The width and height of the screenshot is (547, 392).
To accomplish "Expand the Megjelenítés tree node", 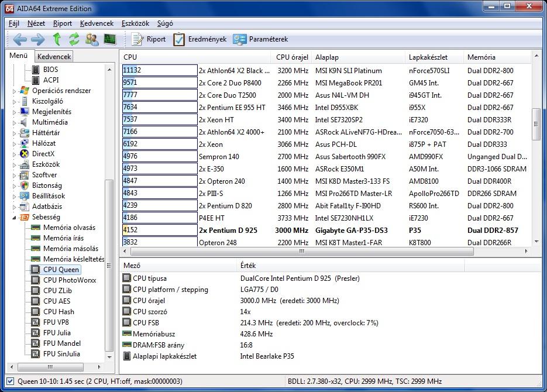I will [14, 112].
